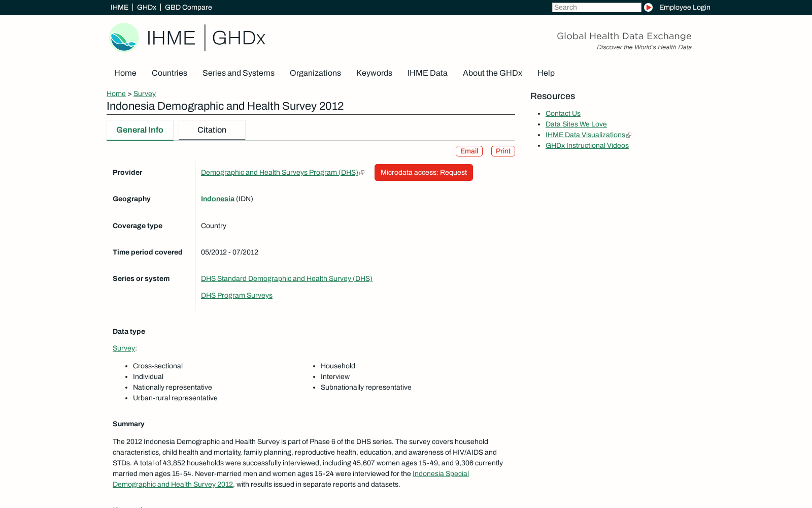Click the Email button
The height and width of the screenshot is (508, 812).
click(469, 151)
